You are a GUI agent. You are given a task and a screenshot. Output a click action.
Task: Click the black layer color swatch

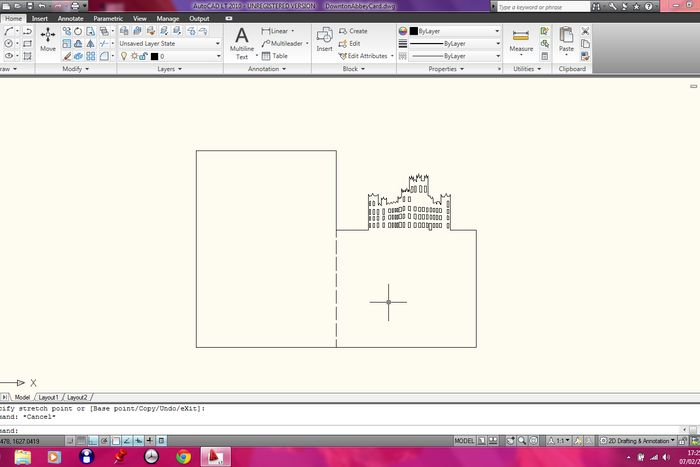(x=154, y=56)
